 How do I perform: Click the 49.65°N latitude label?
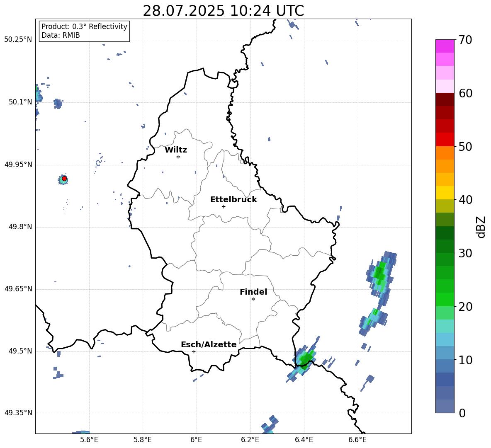(18, 289)
